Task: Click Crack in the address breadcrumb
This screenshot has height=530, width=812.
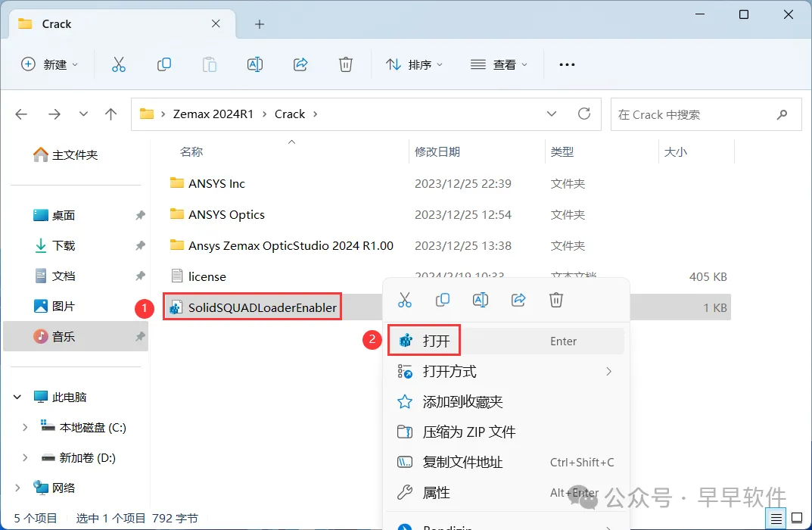Action: [x=290, y=114]
